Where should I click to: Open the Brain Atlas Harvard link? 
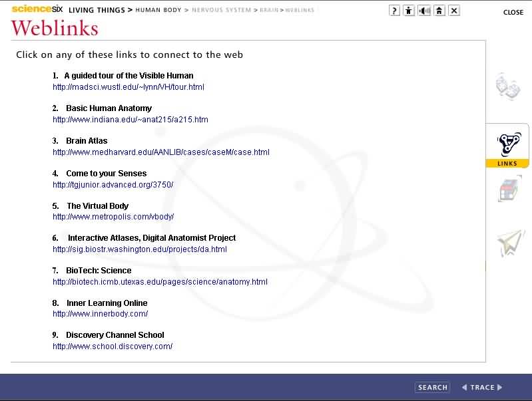click(161, 152)
